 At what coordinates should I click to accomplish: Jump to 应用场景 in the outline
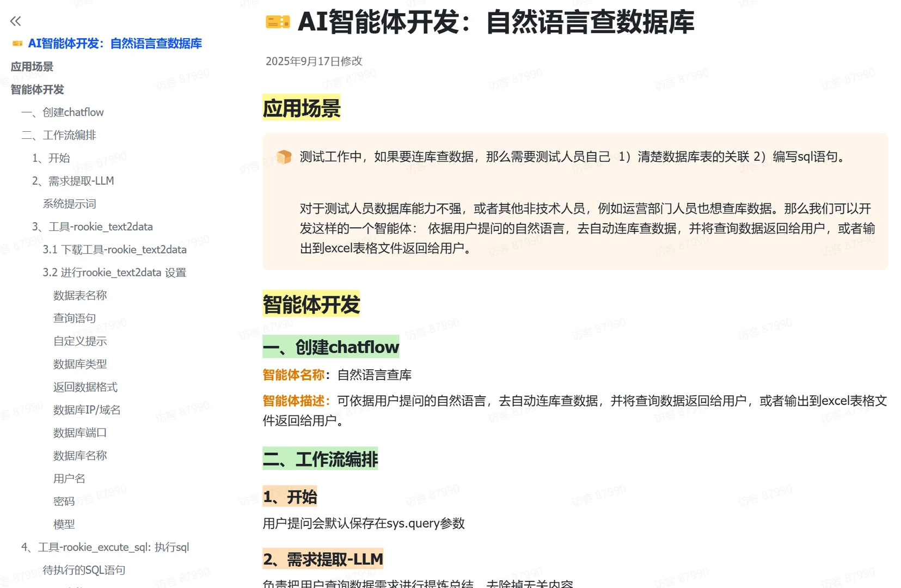tap(32, 66)
